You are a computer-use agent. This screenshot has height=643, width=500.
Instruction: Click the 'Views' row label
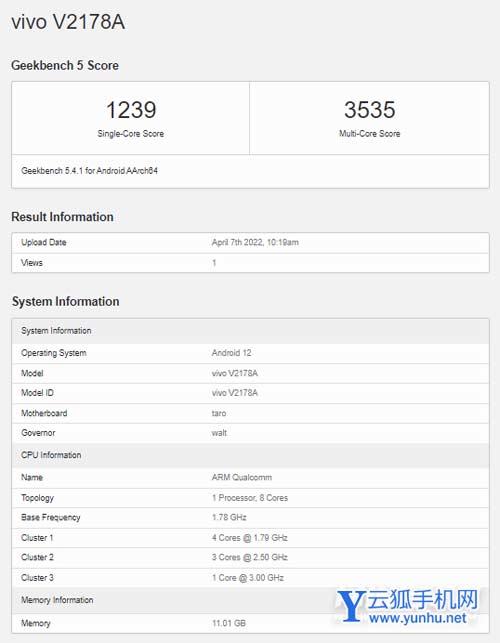32,262
